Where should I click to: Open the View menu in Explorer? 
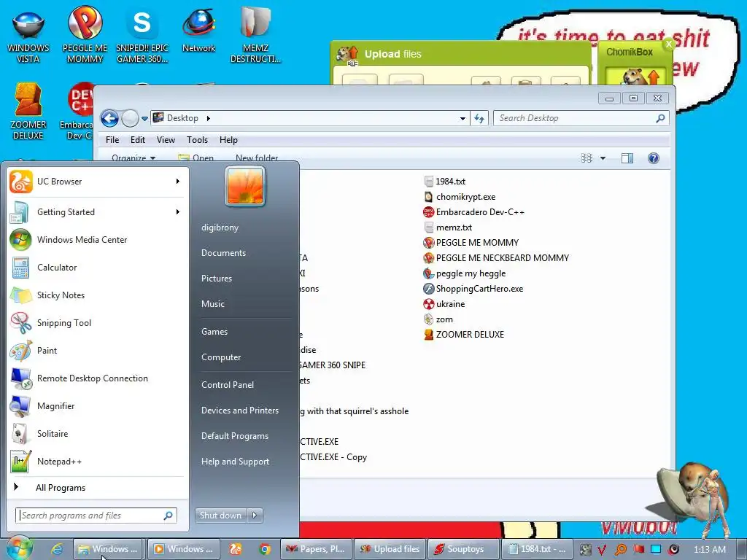[166, 140]
